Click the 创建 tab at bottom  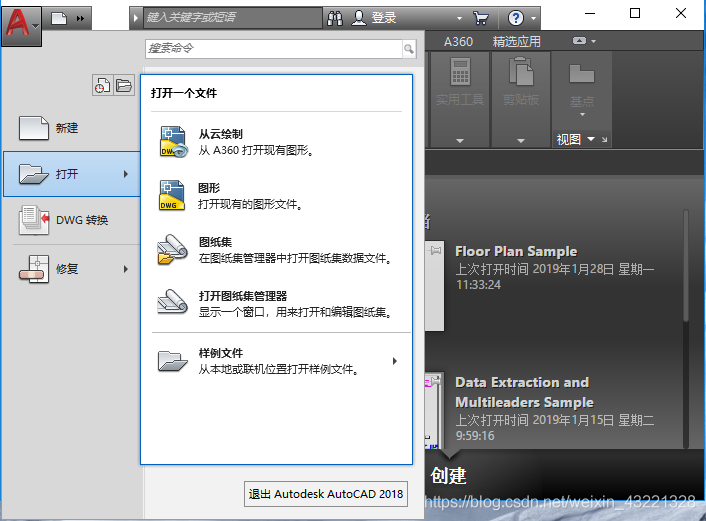point(448,476)
